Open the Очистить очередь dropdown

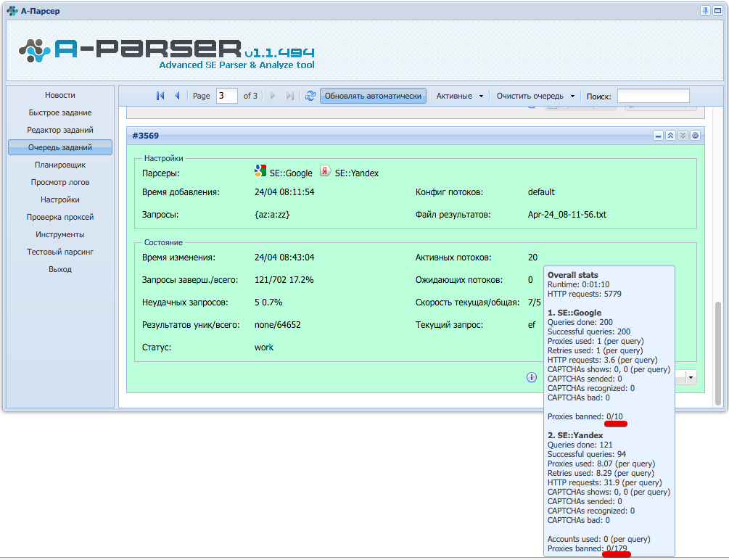coord(535,96)
